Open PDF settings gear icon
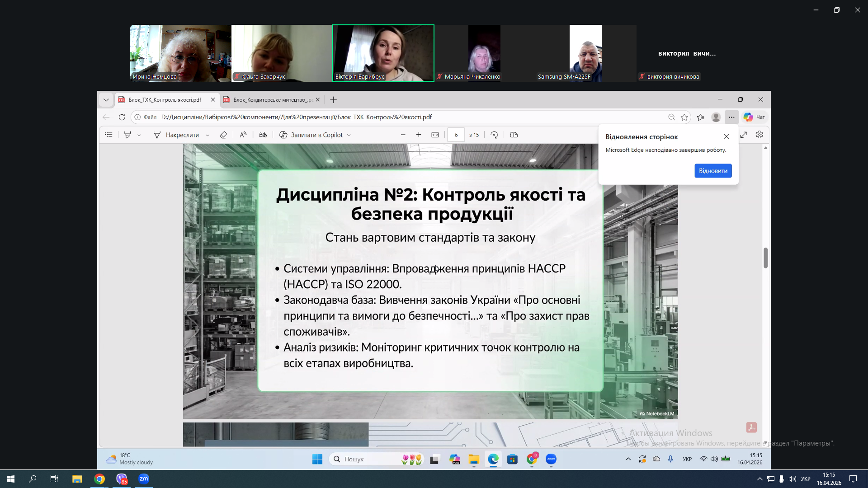 click(759, 135)
